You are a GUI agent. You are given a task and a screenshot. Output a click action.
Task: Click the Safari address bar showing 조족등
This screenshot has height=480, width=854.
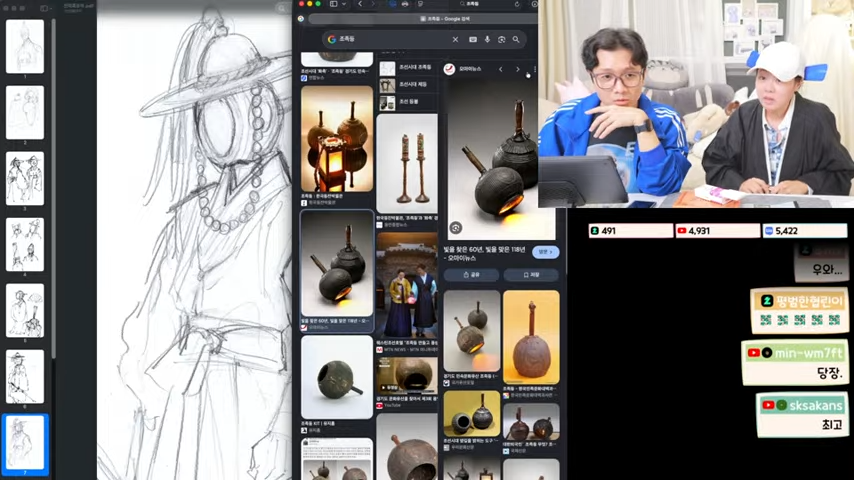click(x=469, y=4)
